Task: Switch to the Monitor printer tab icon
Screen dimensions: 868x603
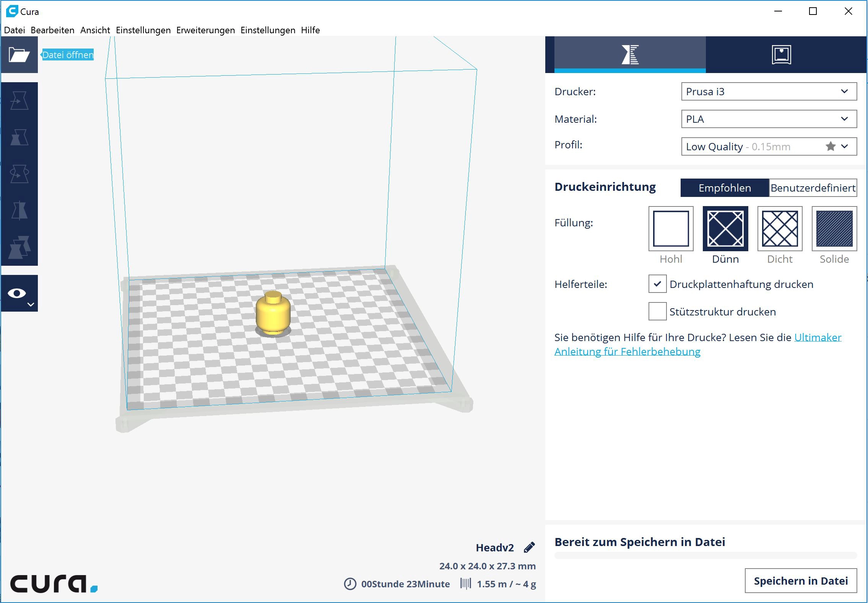Action: pos(781,55)
